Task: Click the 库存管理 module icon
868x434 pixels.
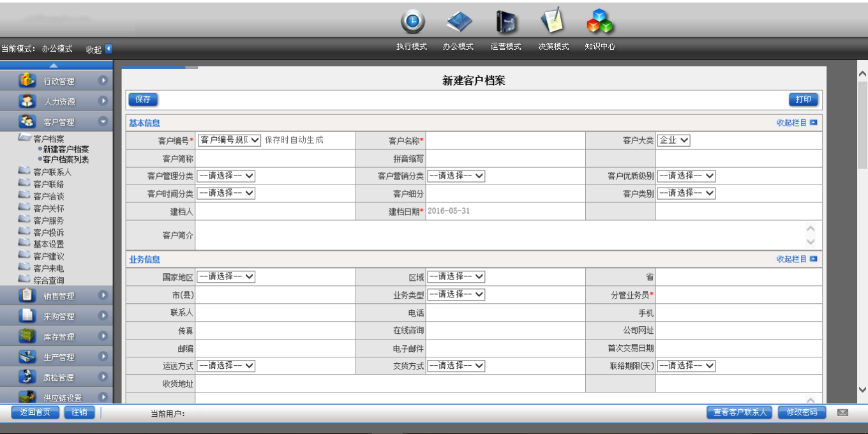Action: [x=27, y=334]
